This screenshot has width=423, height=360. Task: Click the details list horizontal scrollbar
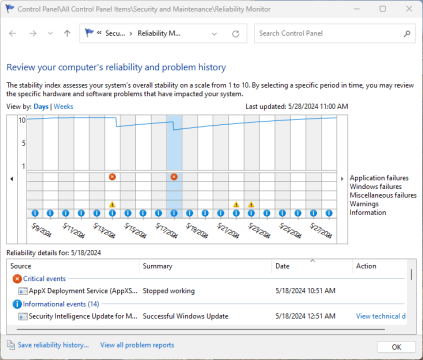[201, 329]
